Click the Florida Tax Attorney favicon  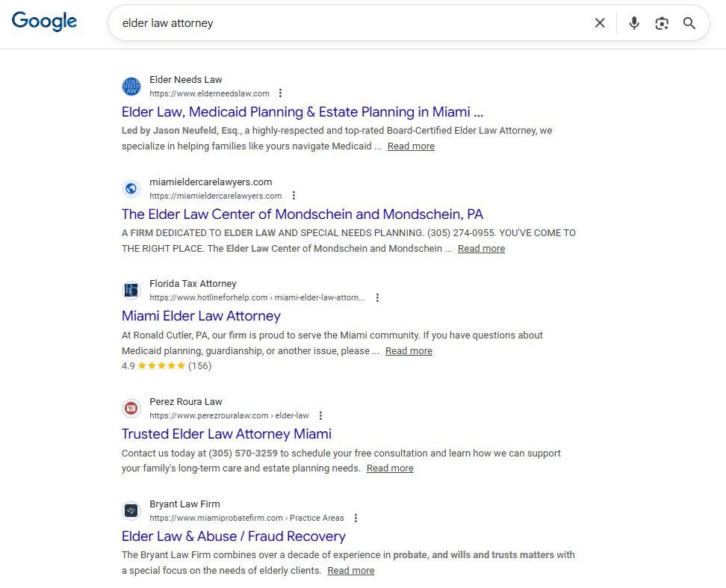(131, 291)
